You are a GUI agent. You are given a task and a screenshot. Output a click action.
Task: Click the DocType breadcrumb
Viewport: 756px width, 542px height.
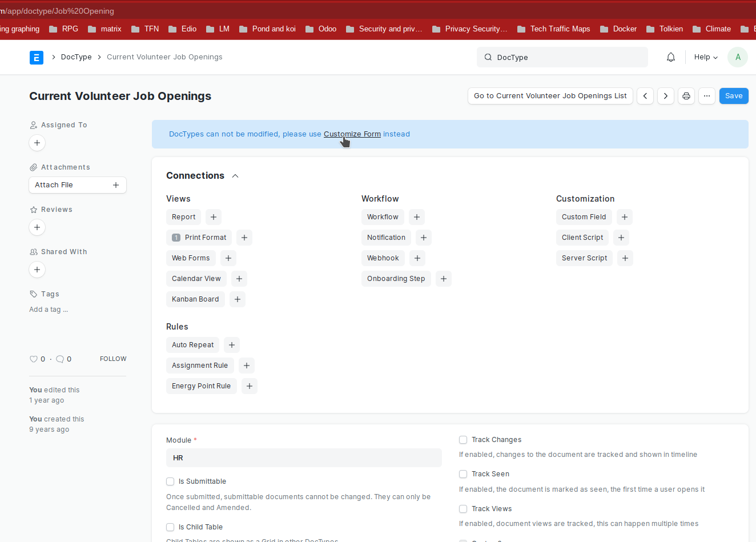pos(77,57)
